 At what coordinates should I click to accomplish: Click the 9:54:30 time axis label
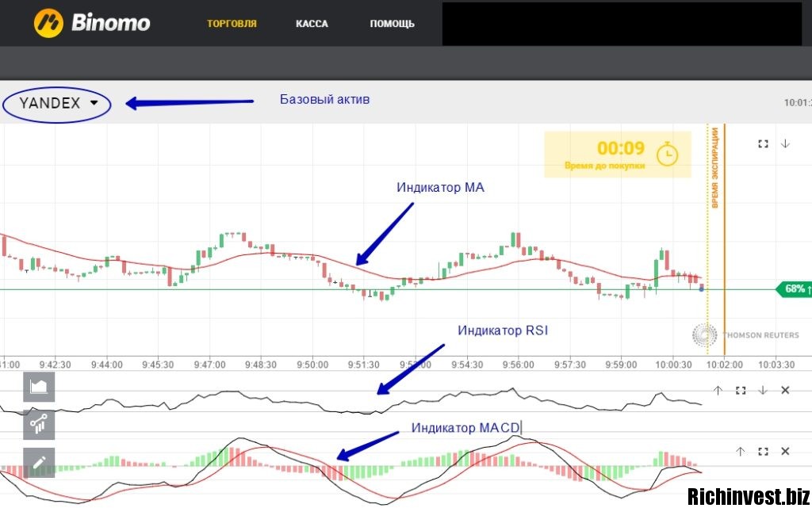tap(467, 365)
